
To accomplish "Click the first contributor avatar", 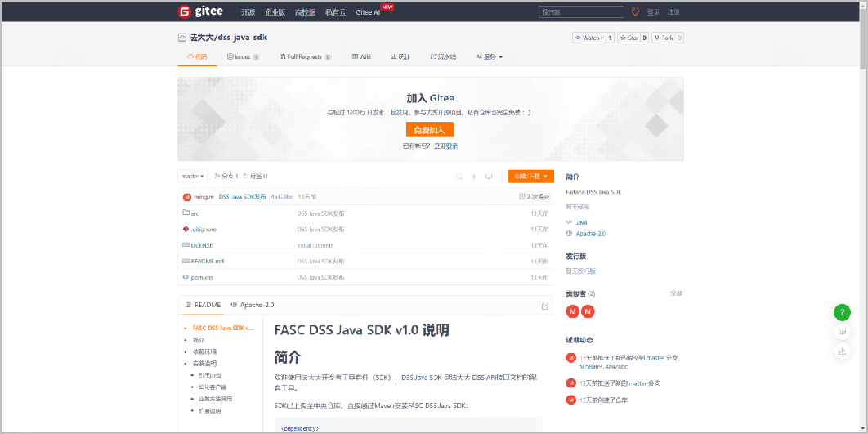I will [572, 311].
